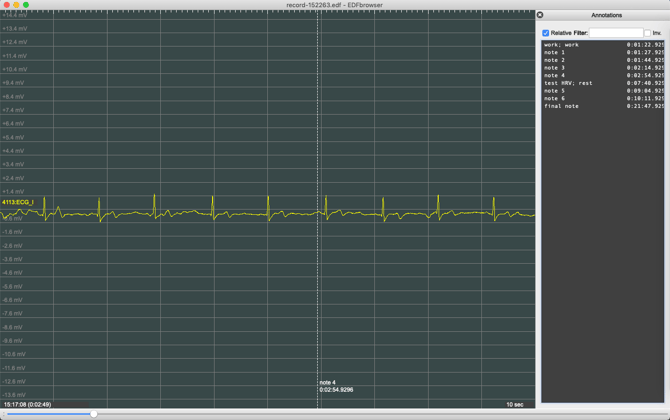Open the 'test HRV; rest' annotation
This screenshot has width=670, height=420.
click(568, 83)
